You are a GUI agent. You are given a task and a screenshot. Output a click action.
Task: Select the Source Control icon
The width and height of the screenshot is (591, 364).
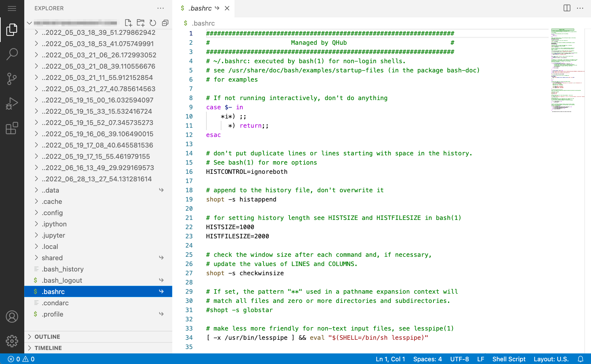12,79
